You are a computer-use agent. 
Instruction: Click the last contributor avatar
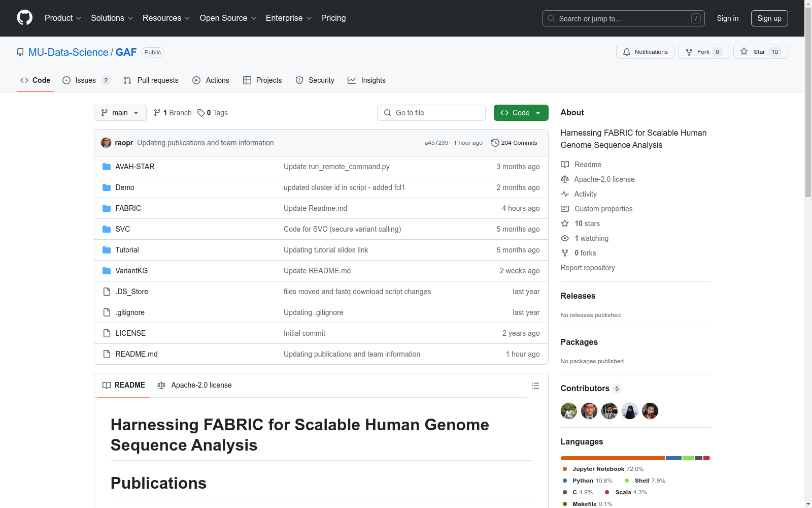coord(650,411)
